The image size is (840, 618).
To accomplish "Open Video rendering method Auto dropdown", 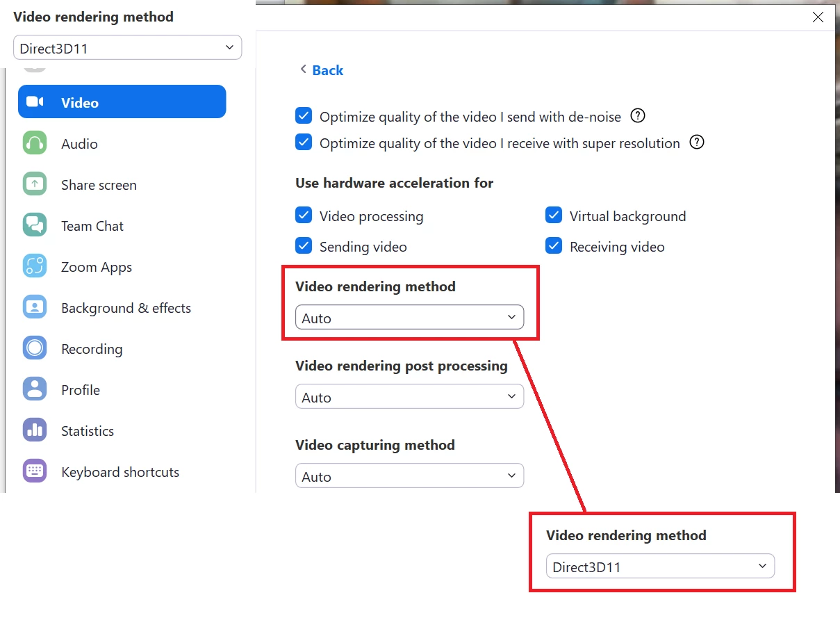I will pyautogui.click(x=409, y=318).
